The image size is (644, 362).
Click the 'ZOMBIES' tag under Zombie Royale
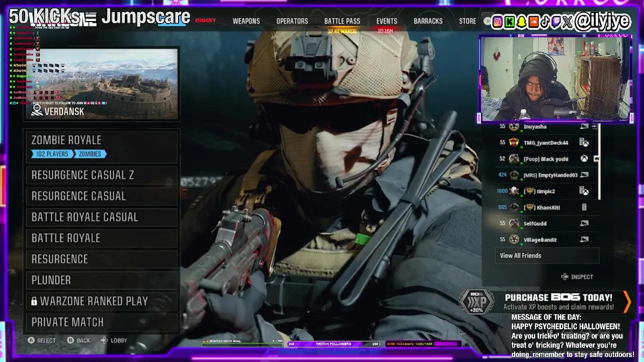tap(90, 154)
